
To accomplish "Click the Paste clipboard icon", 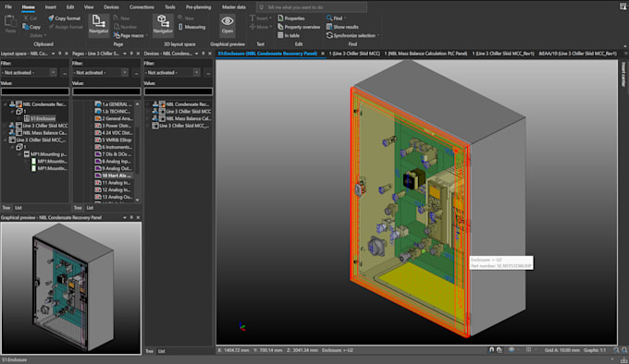I will pos(10,21).
